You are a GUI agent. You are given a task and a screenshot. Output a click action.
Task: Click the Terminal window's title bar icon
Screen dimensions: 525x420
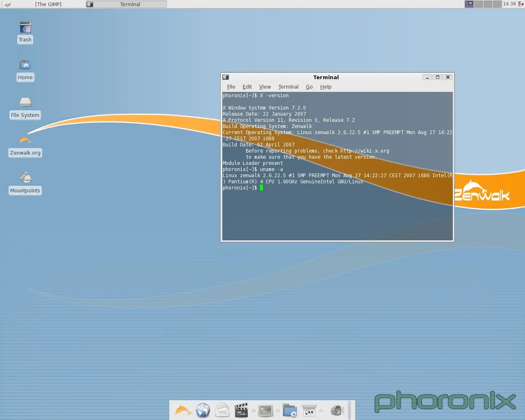226,77
